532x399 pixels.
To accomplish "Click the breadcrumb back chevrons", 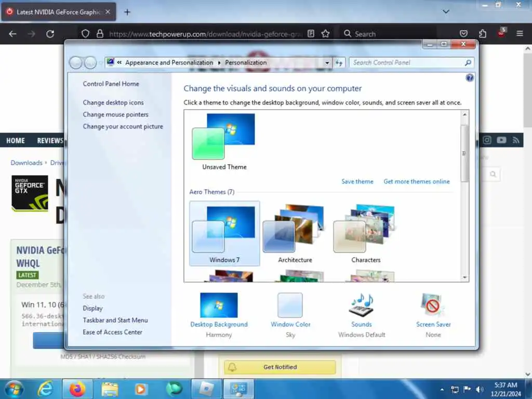I will pyautogui.click(x=119, y=62).
